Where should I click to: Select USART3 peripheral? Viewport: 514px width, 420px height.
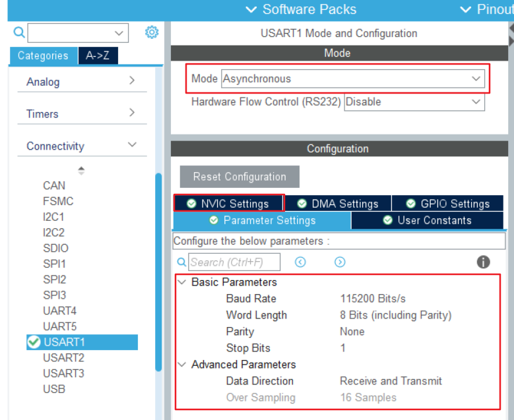(63, 373)
